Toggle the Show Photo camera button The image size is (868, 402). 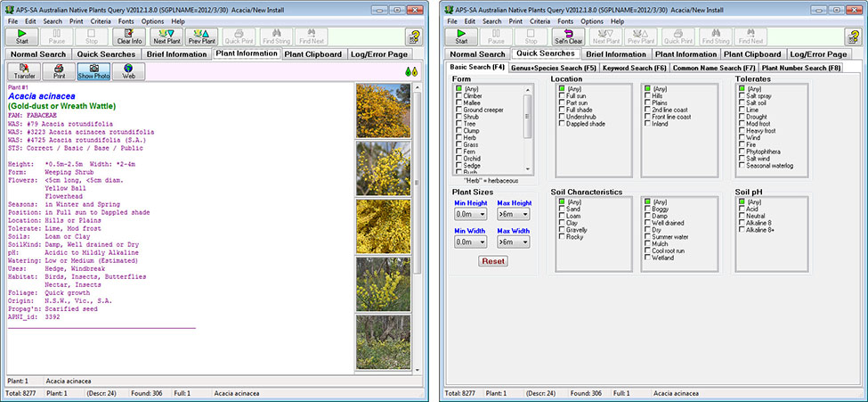[93, 72]
